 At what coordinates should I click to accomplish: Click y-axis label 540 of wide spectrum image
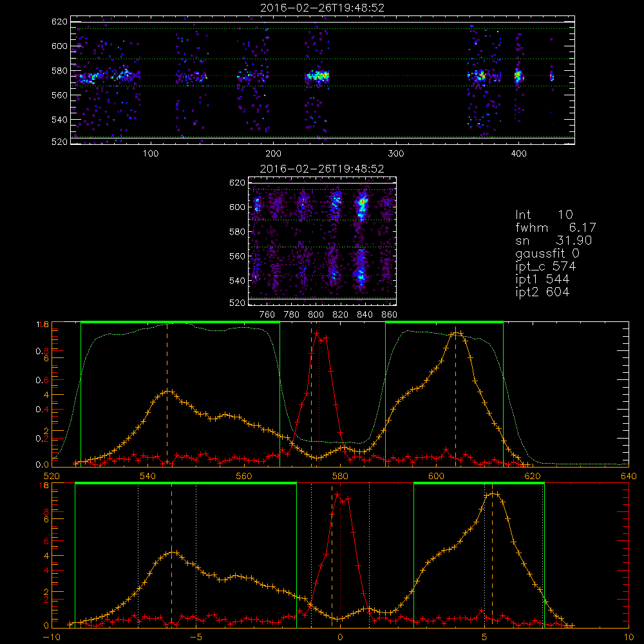[x=59, y=120]
